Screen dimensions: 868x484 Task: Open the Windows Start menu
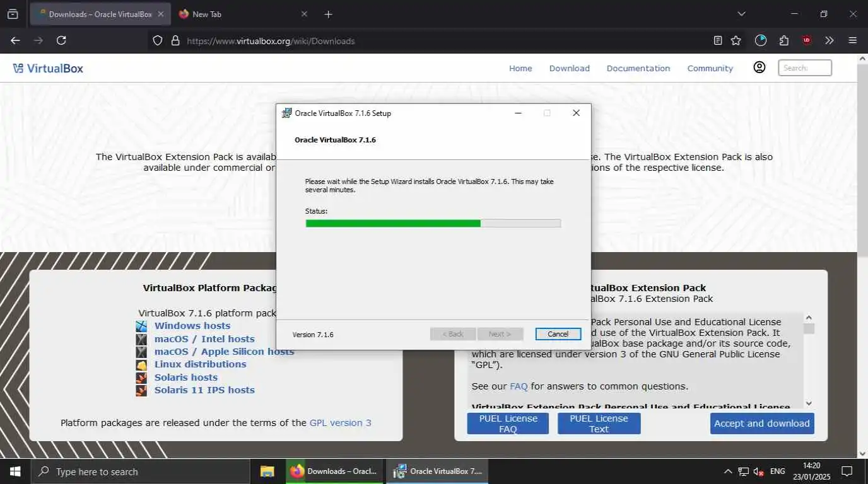click(x=15, y=471)
